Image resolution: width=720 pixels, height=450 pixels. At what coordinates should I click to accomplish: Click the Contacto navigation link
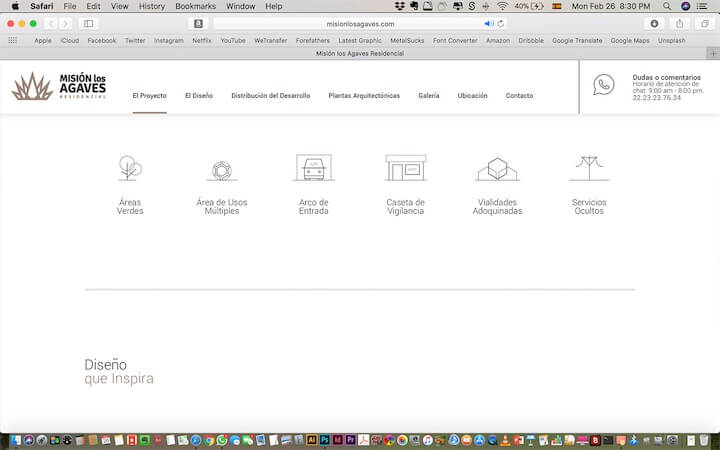[519, 96]
